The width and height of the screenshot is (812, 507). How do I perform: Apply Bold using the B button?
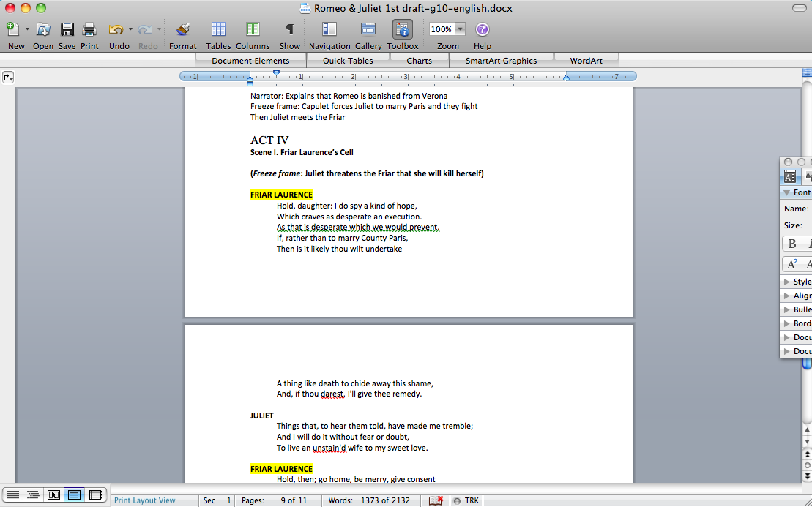[x=791, y=244]
